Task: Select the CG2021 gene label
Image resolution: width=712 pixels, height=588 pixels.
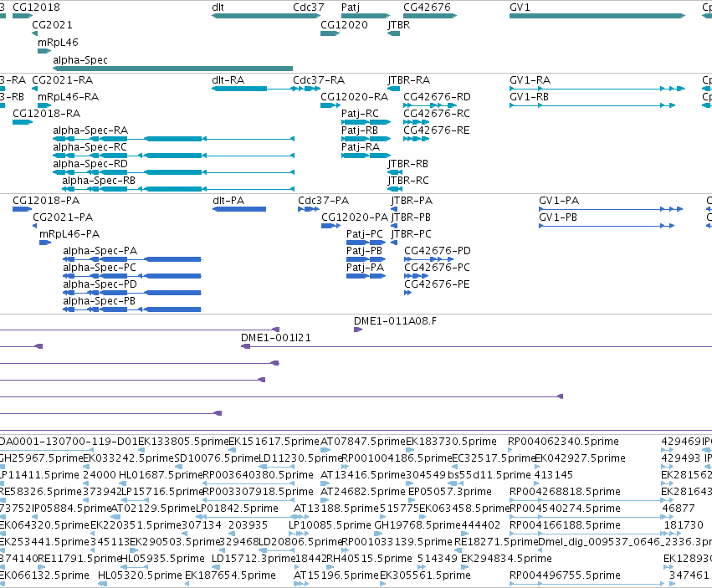Action: click(x=52, y=24)
